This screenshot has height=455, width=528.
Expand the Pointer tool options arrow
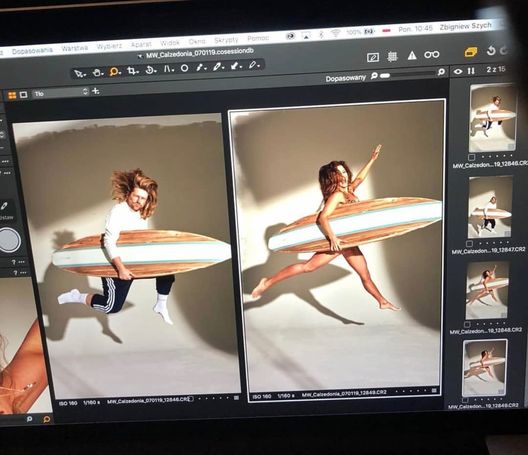[85, 75]
